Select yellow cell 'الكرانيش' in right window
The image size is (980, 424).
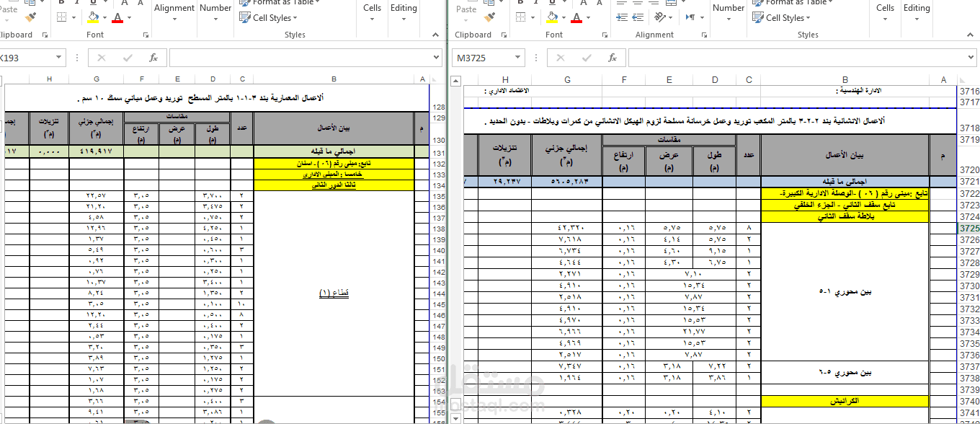point(845,401)
